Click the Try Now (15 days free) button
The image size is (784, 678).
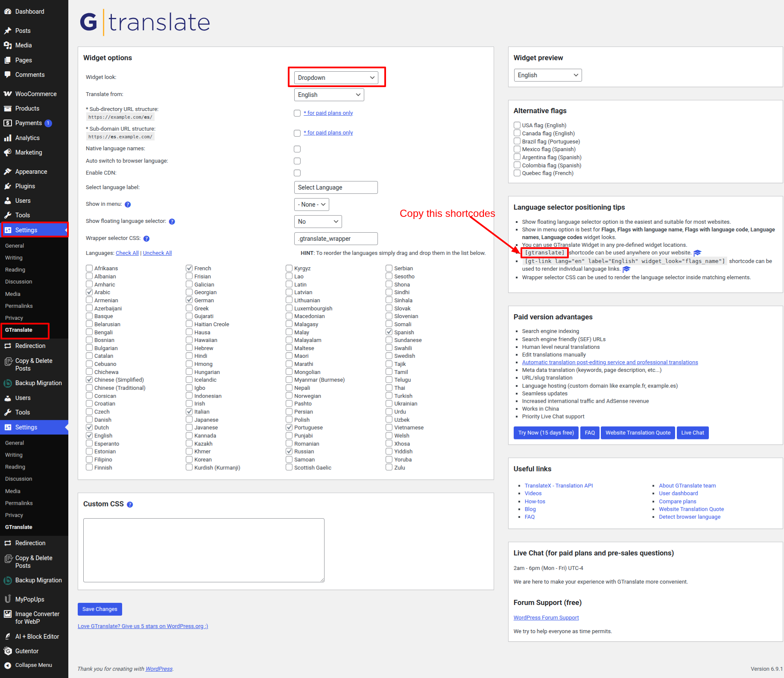click(546, 433)
